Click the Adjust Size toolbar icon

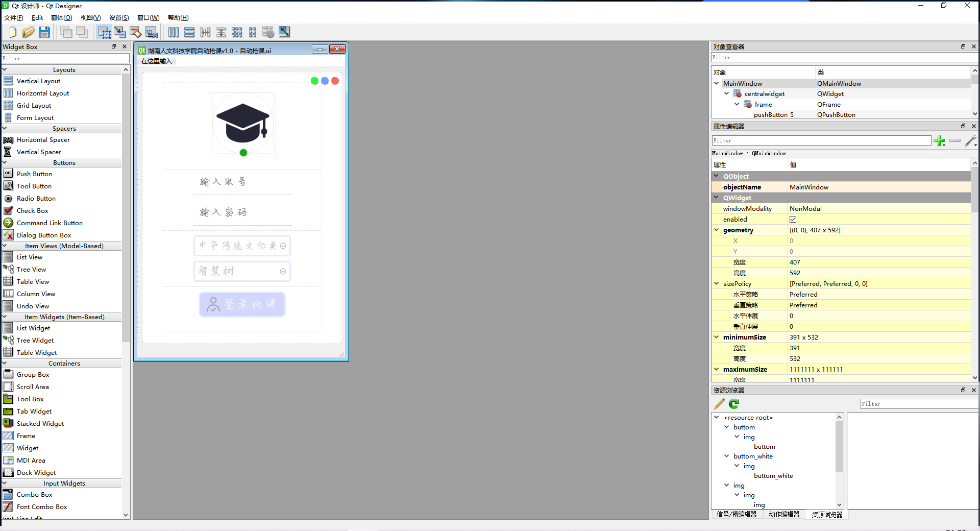click(284, 32)
